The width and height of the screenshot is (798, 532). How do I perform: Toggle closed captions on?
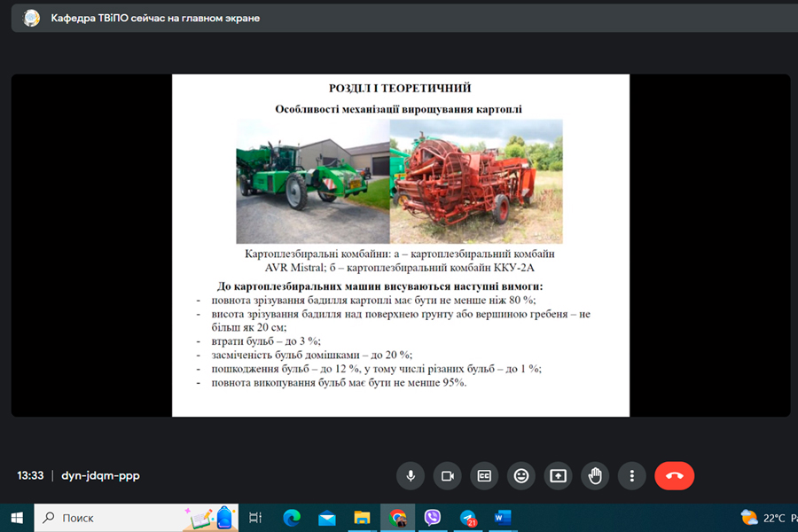[484, 475]
